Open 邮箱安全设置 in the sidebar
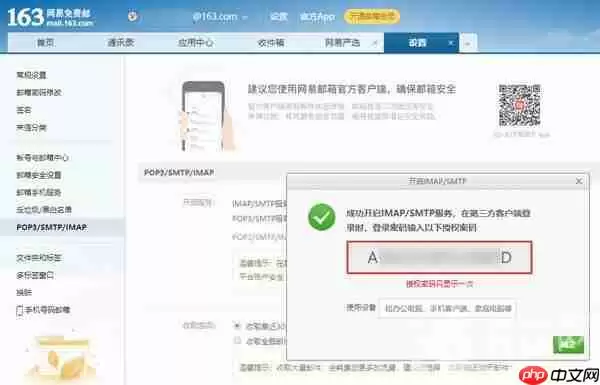This screenshot has width=600, height=385. click(39, 175)
